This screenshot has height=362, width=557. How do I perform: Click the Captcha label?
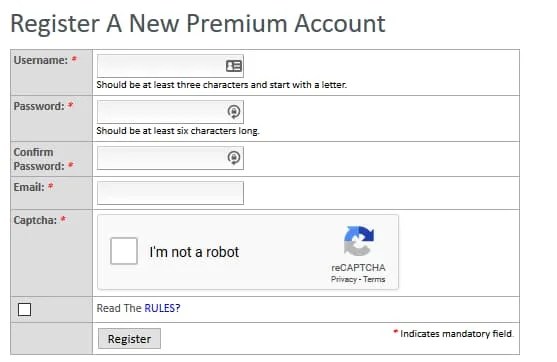coord(35,220)
